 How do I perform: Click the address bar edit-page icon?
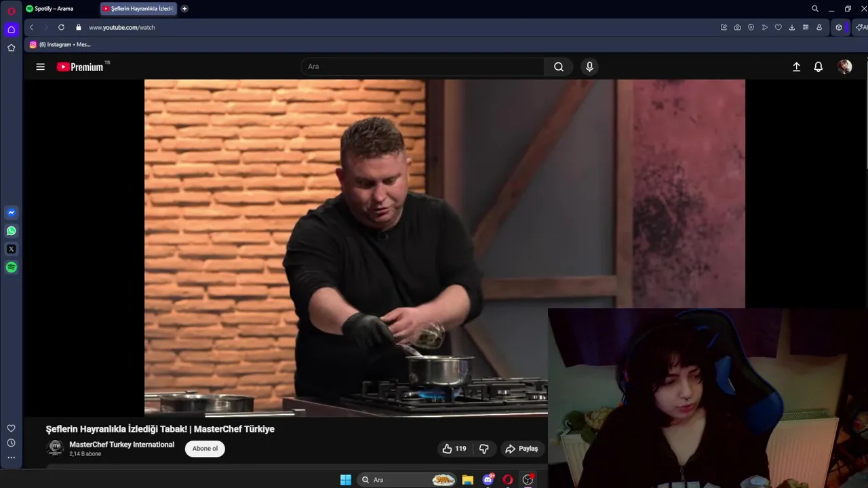tap(724, 27)
